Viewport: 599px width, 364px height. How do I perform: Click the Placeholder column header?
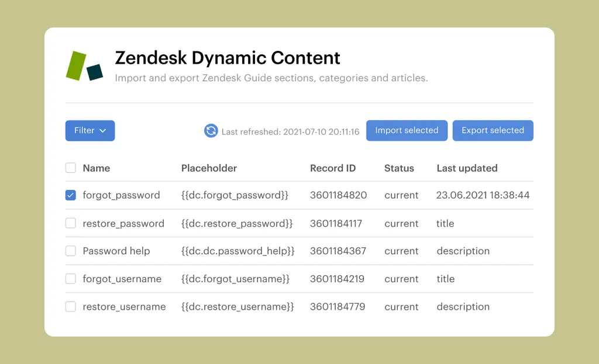[x=209, y=168]
